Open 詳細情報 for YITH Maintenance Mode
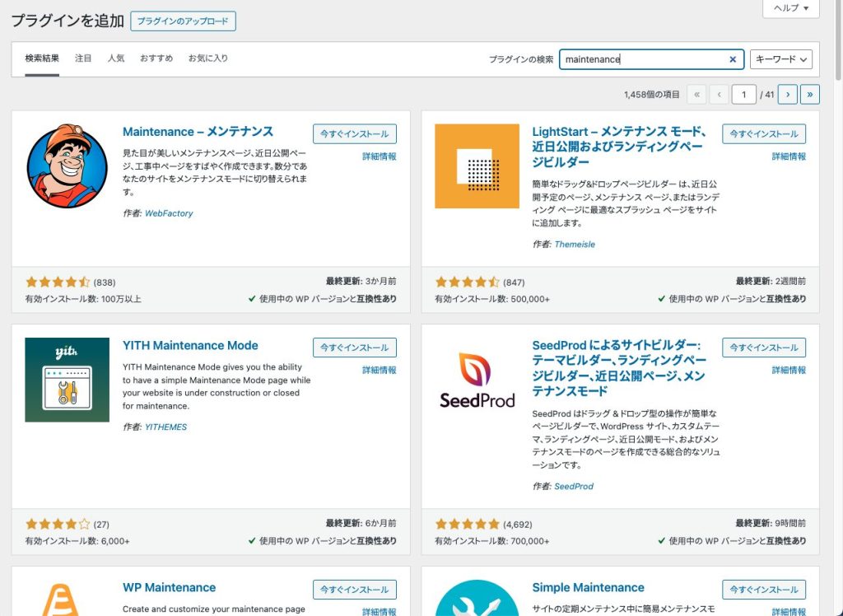 tap(379, 370)
